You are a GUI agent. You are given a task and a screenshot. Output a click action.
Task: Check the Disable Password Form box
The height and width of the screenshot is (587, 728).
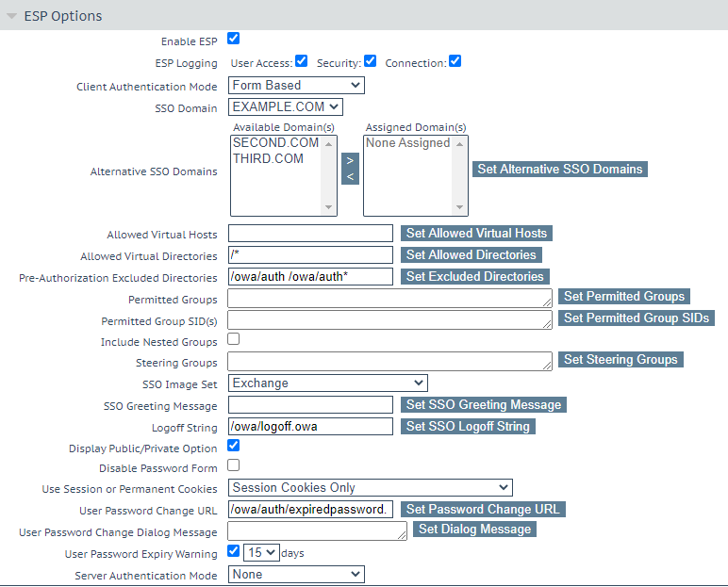click(234, 465)
